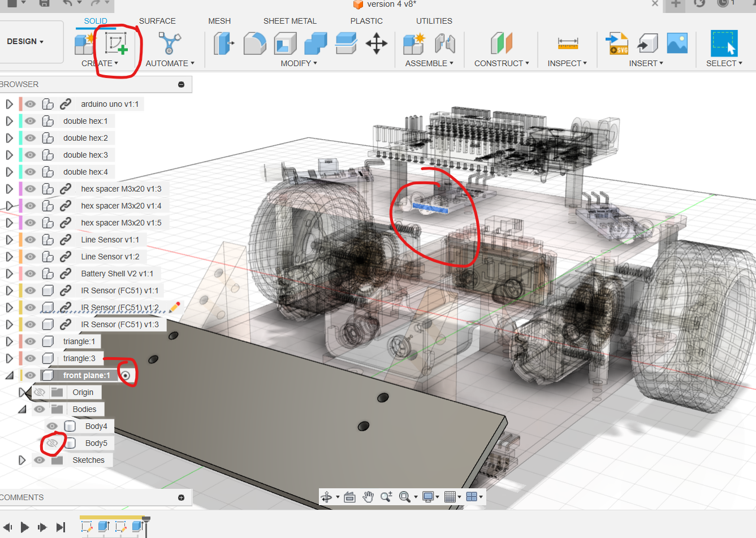The image size is (756, 538).
Task: Expand the Sketches folder
Action: pos(22,460)
